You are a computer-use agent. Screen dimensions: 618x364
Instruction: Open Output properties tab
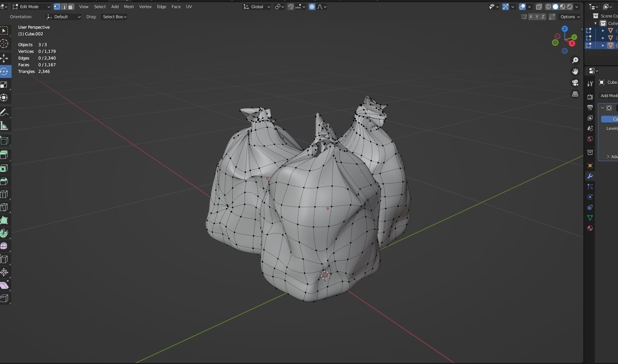[x=590, y=107]
